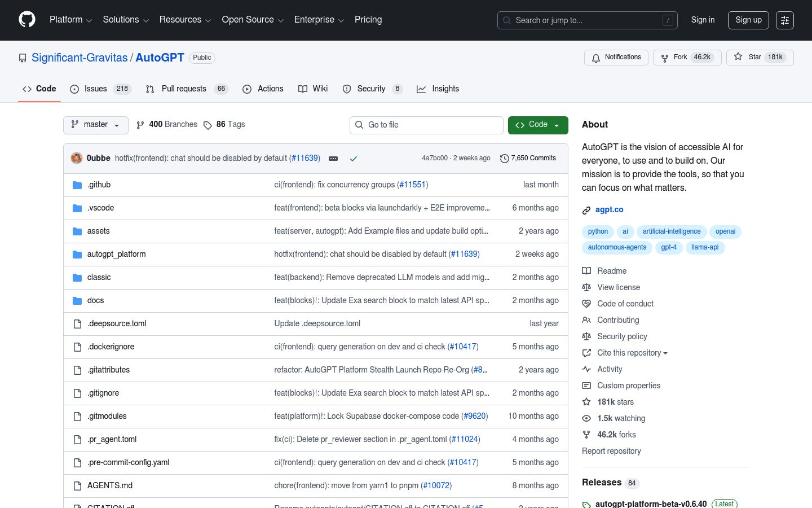Expand the Platform navigation menu

click(x=70, y=20)
